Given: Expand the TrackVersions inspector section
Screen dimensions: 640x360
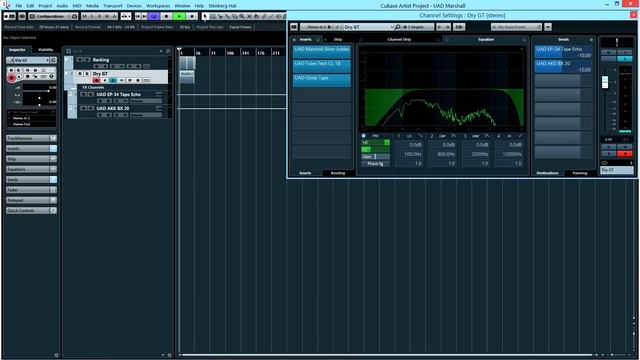Looking at the screenshot, I should point(31,138).
